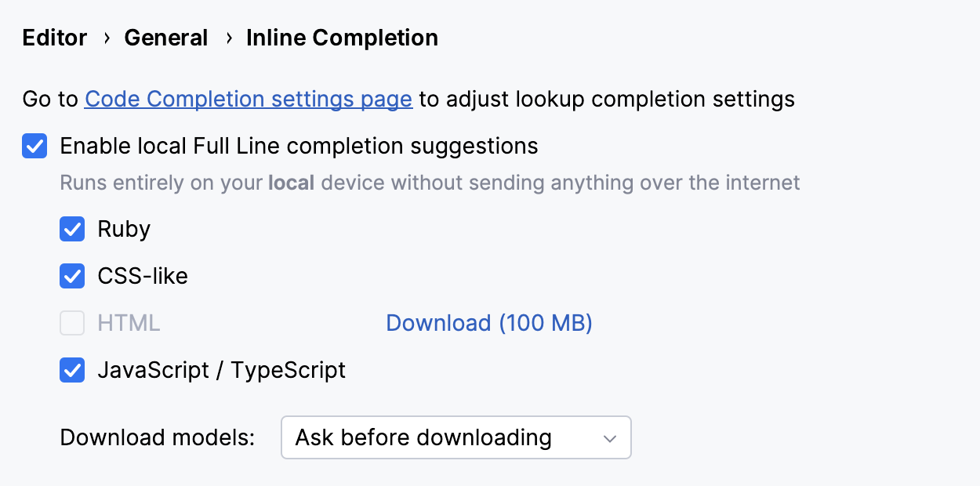Image resolution: width=980 pixels, height=486 pixels.
Task: Download the 100 MB HTML model
Action: (488, 323)
